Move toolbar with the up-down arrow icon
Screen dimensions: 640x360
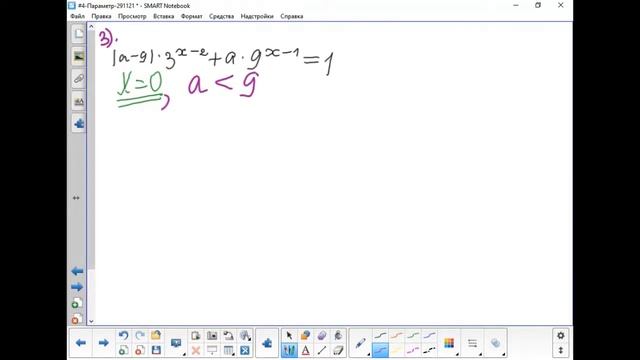[x=560, y=350]
